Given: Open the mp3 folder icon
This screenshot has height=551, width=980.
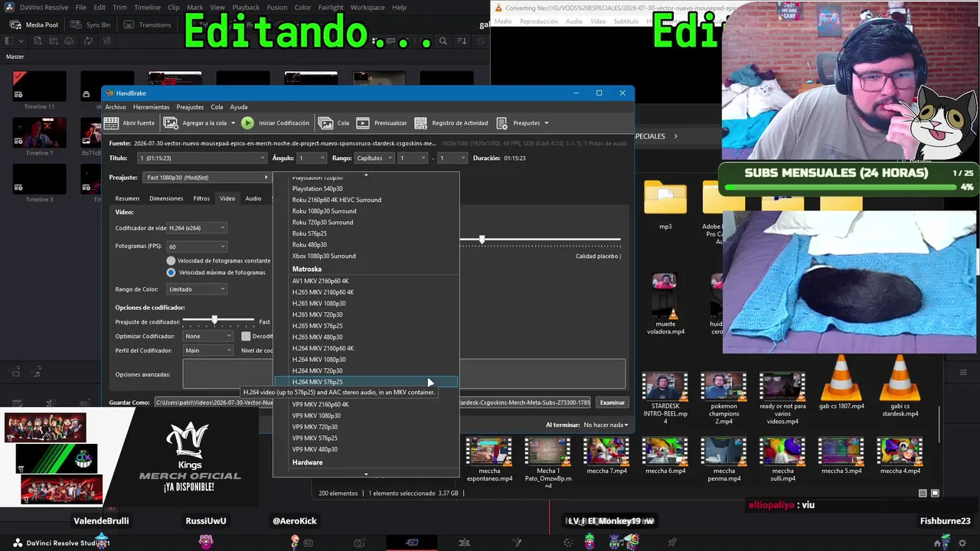Looking at the screenshot, I should [x=665, y=199].
